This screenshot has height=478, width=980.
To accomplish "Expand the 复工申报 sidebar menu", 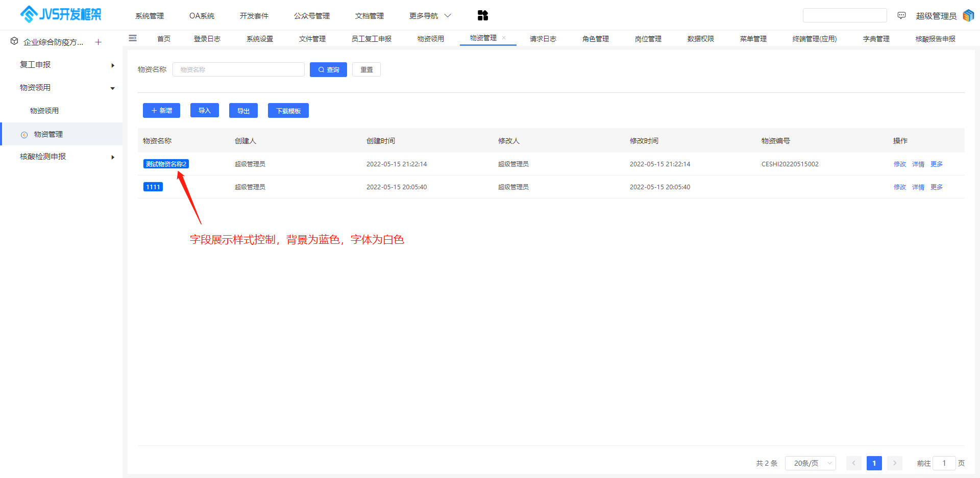I will (x=112, y=65).
